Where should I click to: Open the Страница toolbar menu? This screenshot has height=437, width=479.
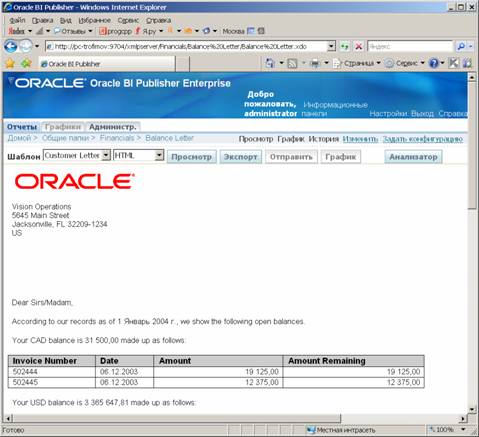(x=357, y=63)
